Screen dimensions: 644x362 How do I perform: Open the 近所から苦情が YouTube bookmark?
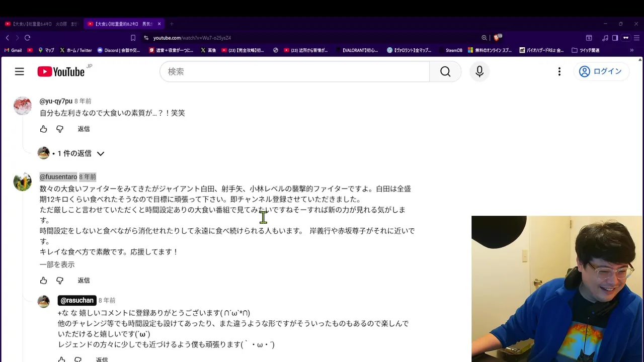(x=305, y=50)
